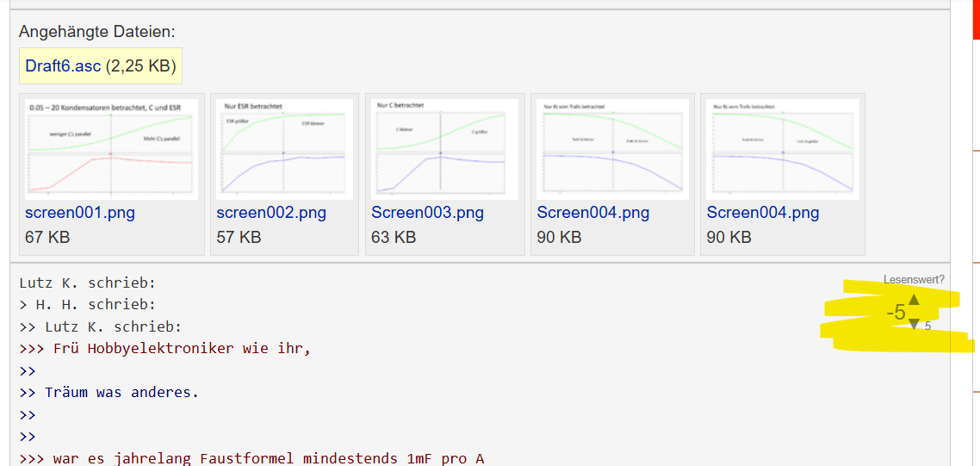
Task: Click the screen001.png file name link
Action: 80,213
